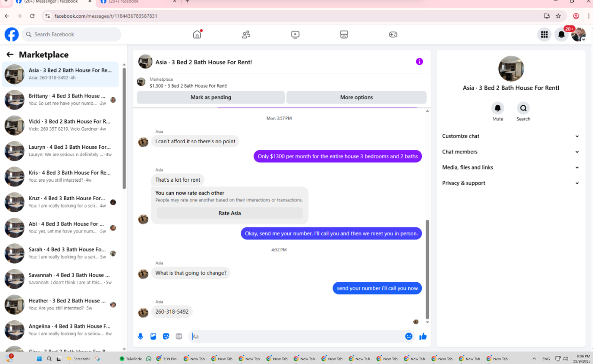This screenshot has height=364, width=593.
Task: Open Savannah 4 Bed 3 Bath conversation
Action: pos(60,279)
